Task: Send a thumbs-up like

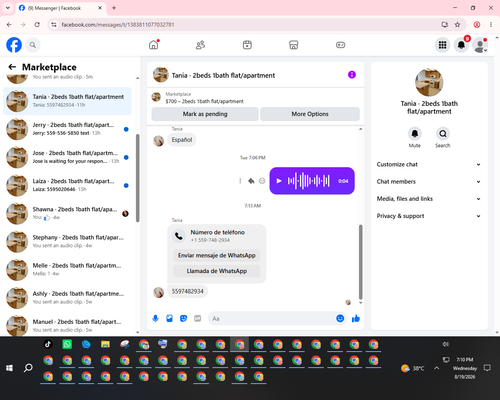Action: pyautogui.click(x=356, y=318)
